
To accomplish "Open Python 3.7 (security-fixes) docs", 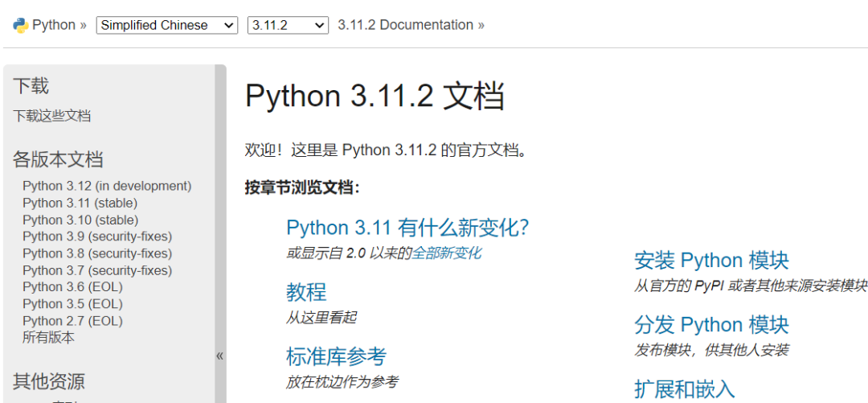I will 97,270.
